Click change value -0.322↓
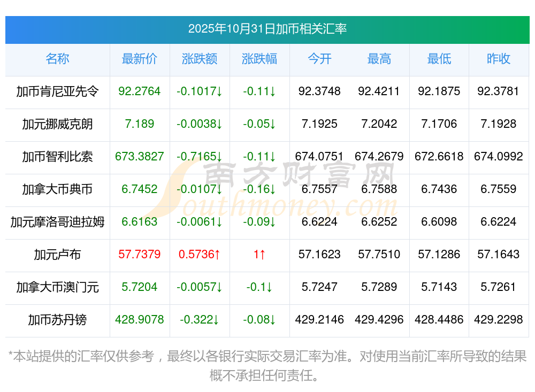The width and height of the screenshot is (535, 392). click(x=199, y=319)
